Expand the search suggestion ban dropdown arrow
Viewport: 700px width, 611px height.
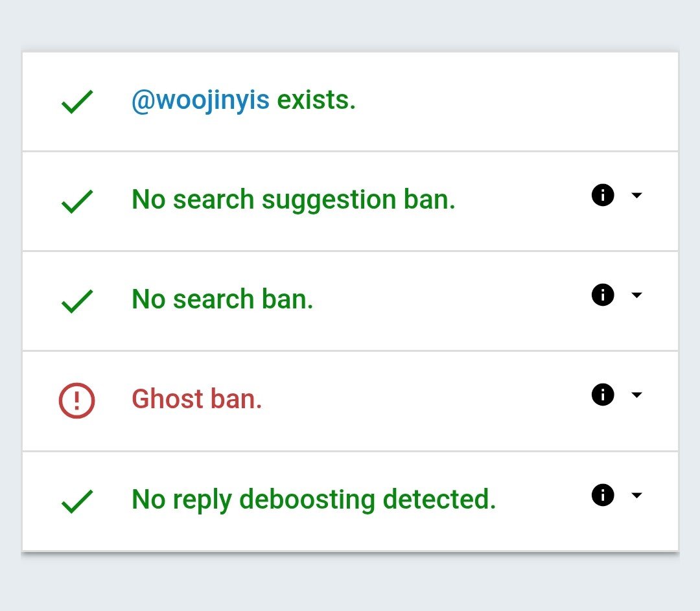636,195
